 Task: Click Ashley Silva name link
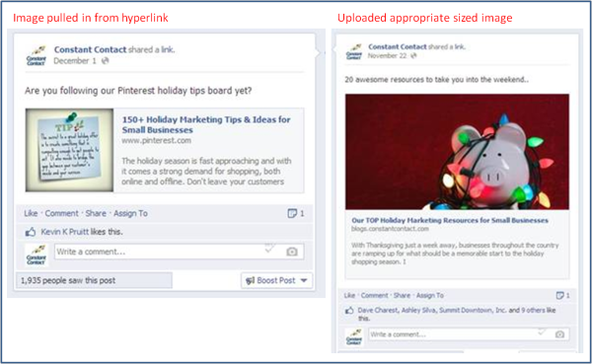click(418, 311)
